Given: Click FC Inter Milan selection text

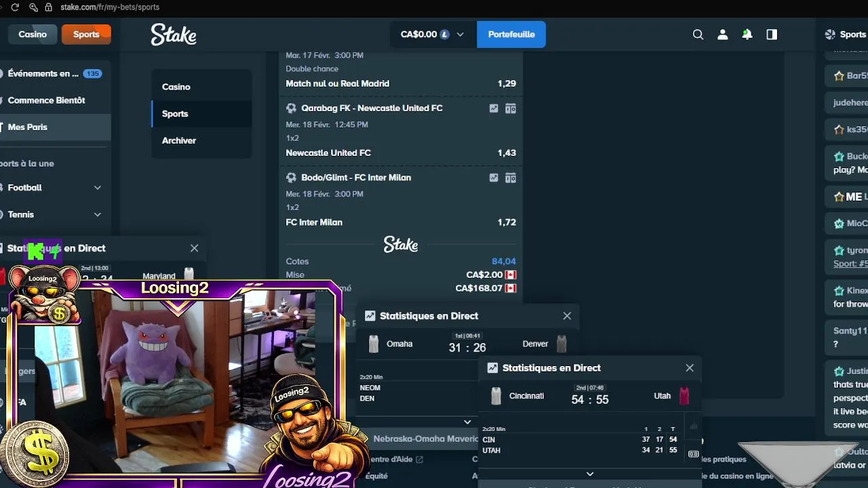Looking at the screenshot, I should 314,222.
